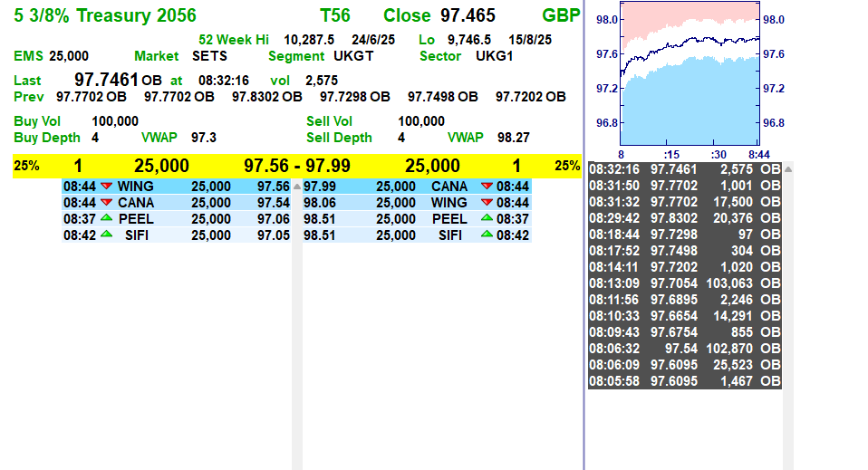Select the 08:11:56 trade at 97.6895
868x470 pixels.
tap(685, 300)
